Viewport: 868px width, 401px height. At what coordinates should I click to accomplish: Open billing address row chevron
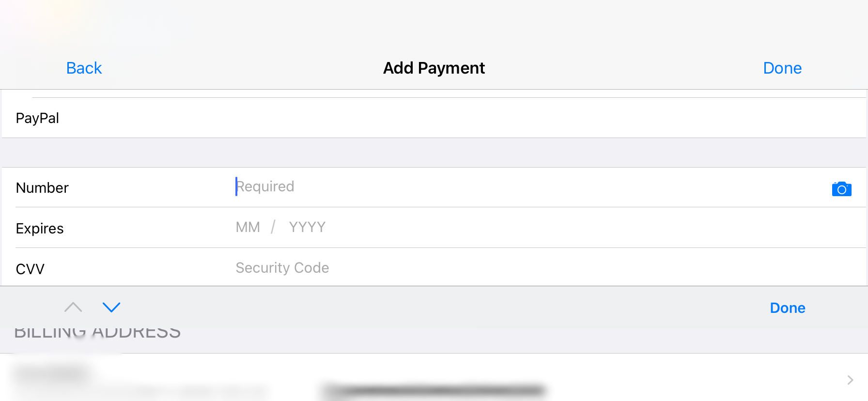850,380
